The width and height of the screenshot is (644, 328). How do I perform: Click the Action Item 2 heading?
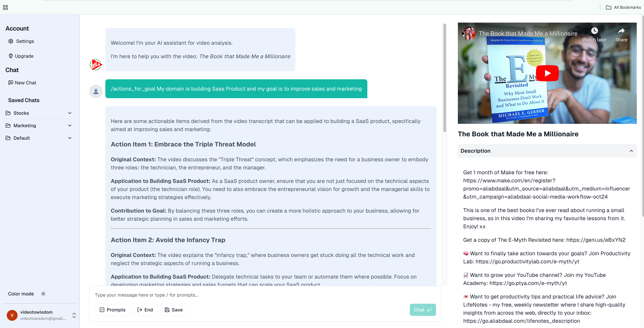(168, 240)
